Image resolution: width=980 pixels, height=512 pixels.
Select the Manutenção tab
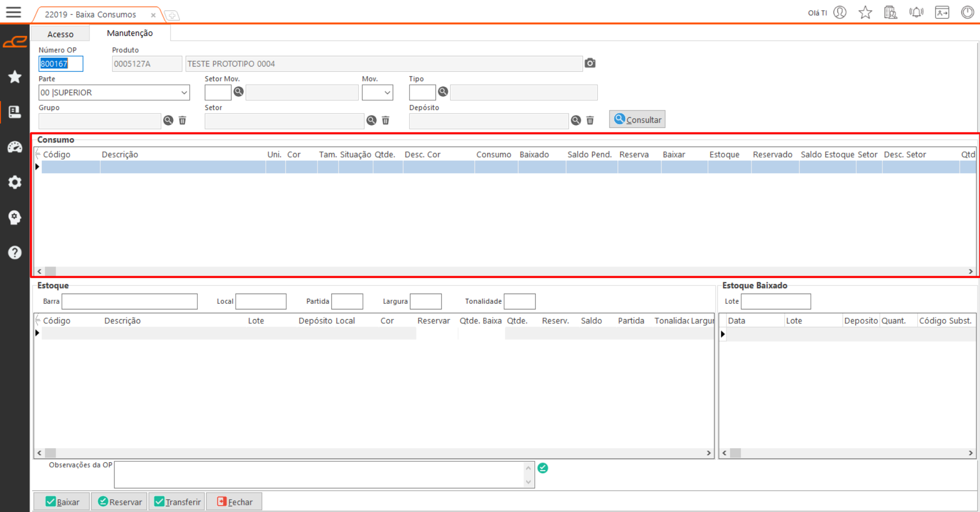point(130,33)
